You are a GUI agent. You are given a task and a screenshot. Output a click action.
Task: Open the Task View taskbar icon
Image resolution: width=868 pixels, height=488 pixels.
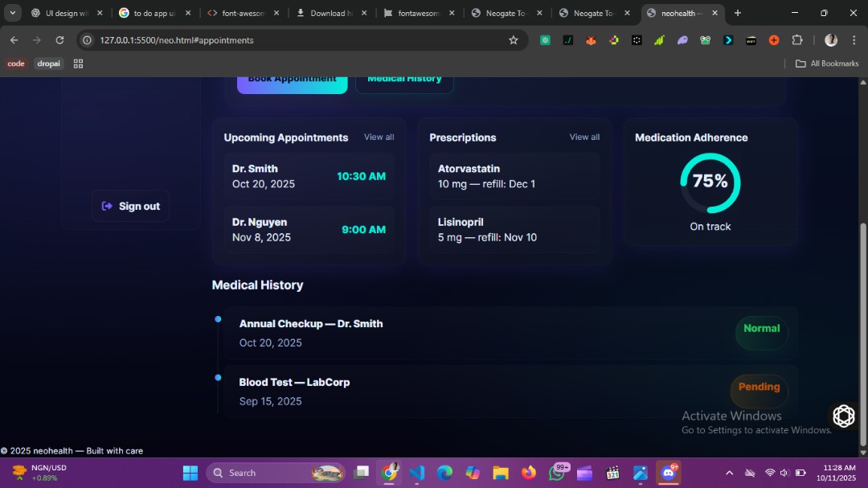pyautogui.click(x=362, y=473)
